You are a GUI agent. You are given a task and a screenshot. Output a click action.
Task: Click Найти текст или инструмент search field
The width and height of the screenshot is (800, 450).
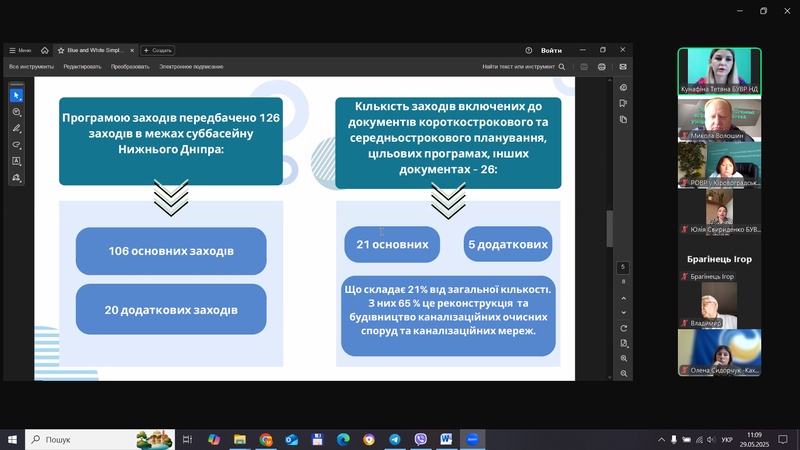tap(523, 67)
